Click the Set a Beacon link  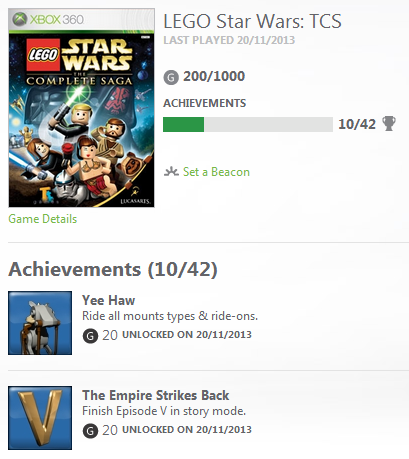click(216, 172)
